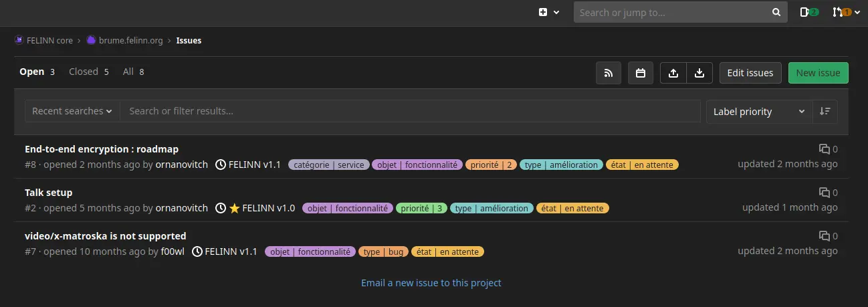Click type | amélioration label on Talk setup

pyautogui.click(x=492, y=208)
